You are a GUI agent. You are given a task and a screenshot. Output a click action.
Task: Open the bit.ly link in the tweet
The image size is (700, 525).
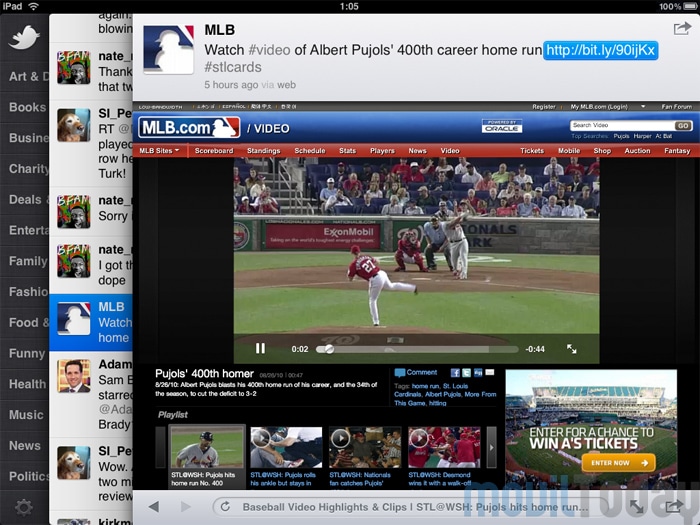pos(600,50)
